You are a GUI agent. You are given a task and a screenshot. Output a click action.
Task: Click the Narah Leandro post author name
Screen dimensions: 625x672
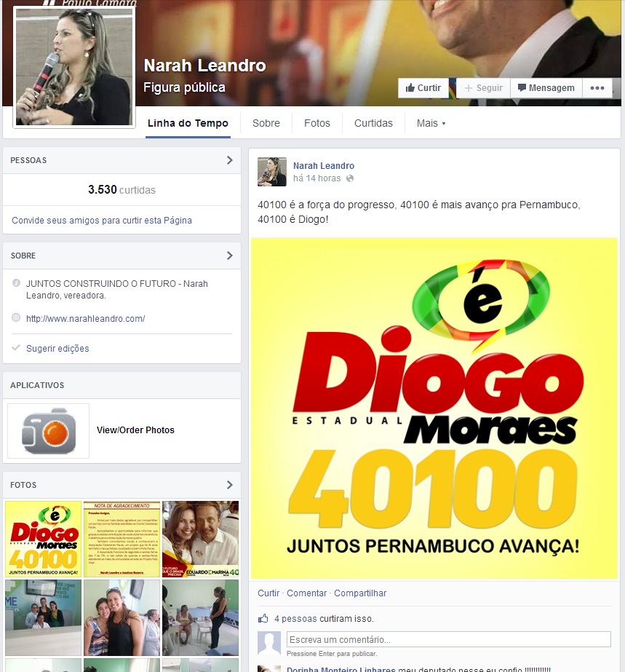tap(324, 166)
